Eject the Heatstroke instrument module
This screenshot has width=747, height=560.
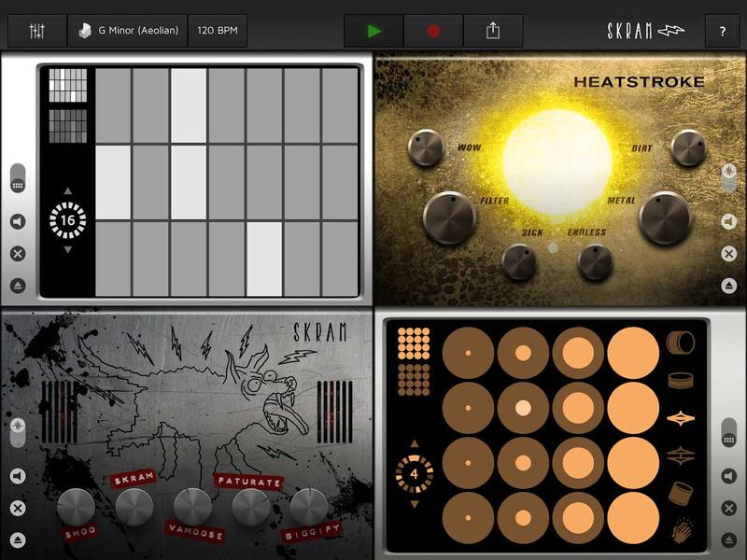(728, 286)
